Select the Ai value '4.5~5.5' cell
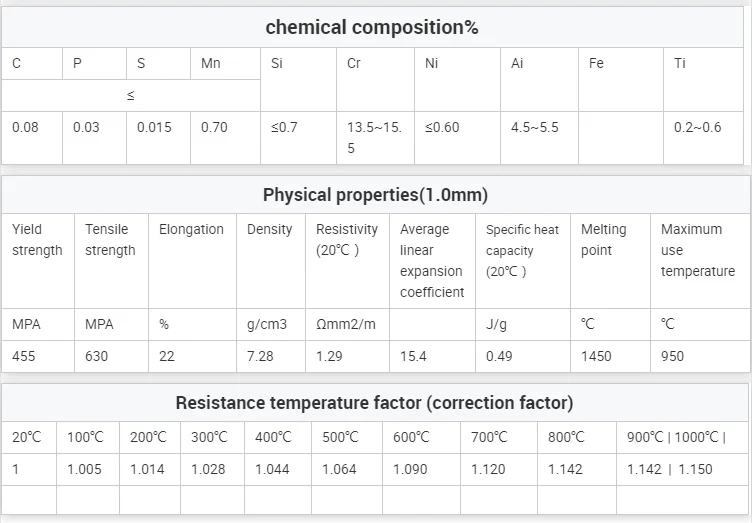The image size is (752, 523). tap(535, 128)
